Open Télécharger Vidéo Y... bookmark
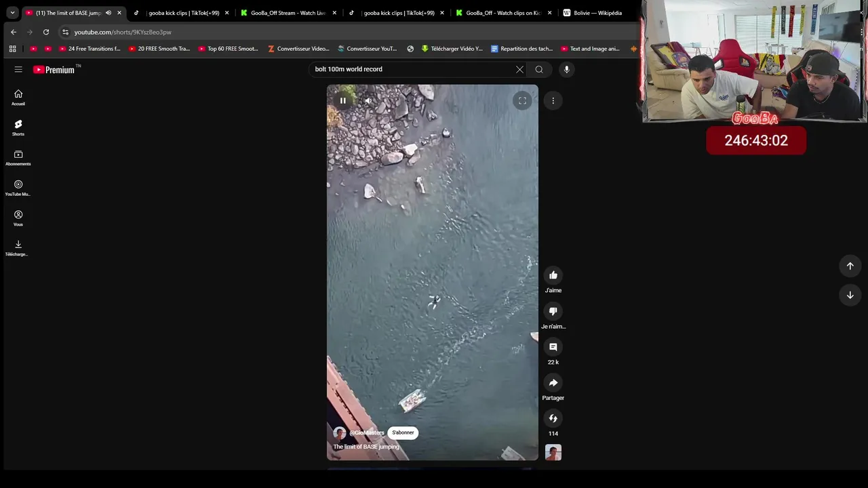868x488 pixels. click(452, 49)
